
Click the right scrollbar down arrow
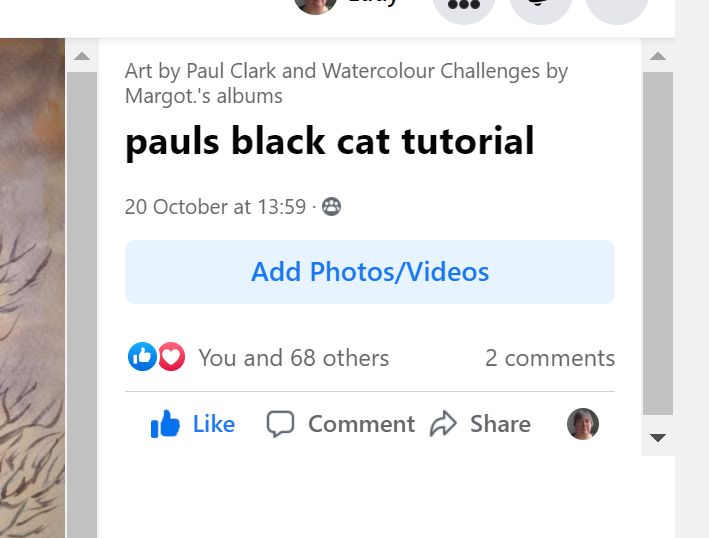point(657,437)
